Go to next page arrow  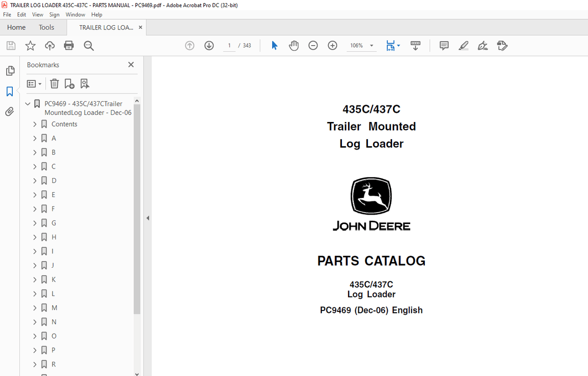(x=209, y=46)
